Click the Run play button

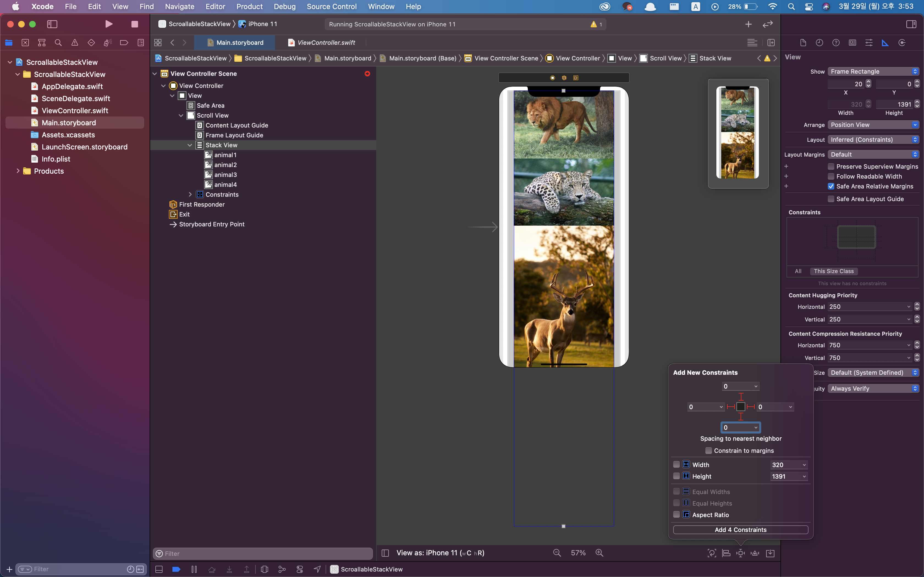pyautogui.click(x=109, y=24)
